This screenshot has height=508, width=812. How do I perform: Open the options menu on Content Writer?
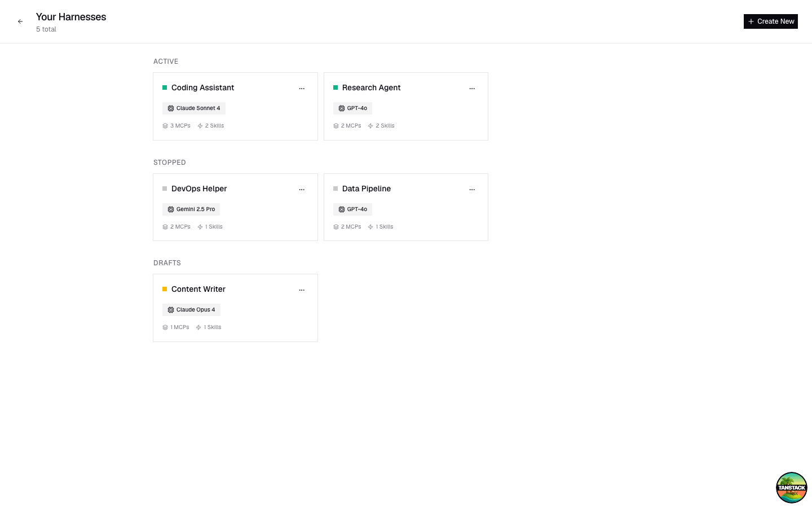(x=302, y=290)
